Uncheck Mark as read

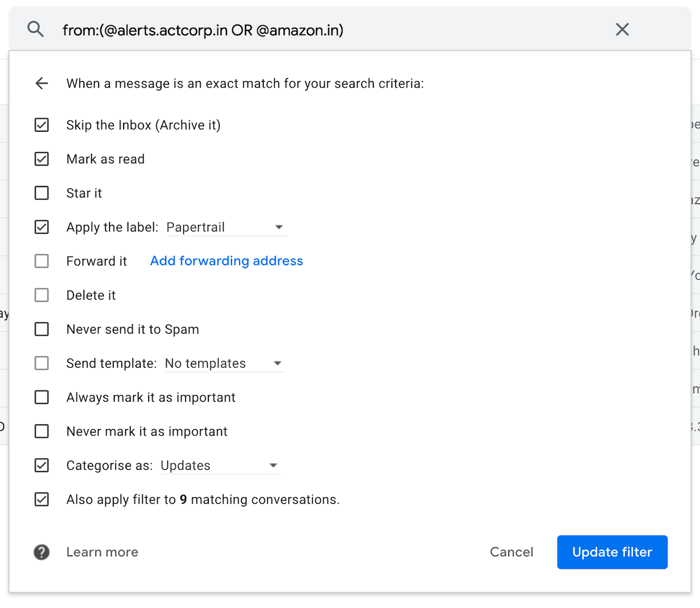41,159
